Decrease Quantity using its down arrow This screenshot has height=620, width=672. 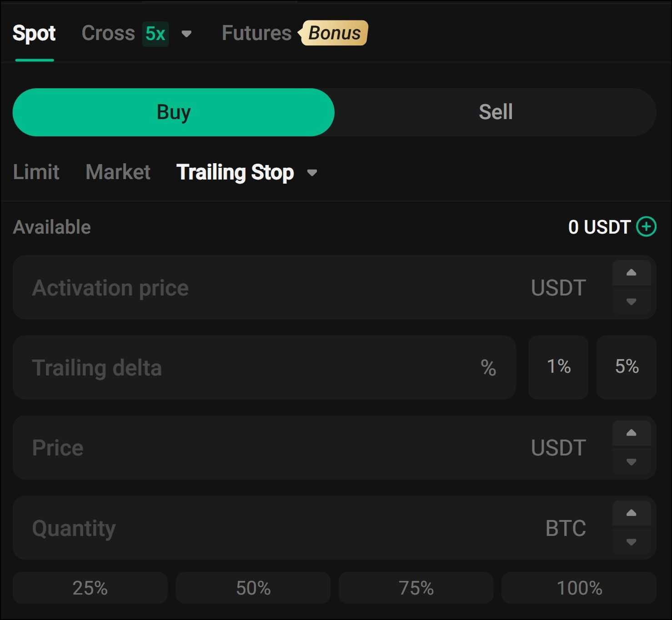tap(631, 543)
